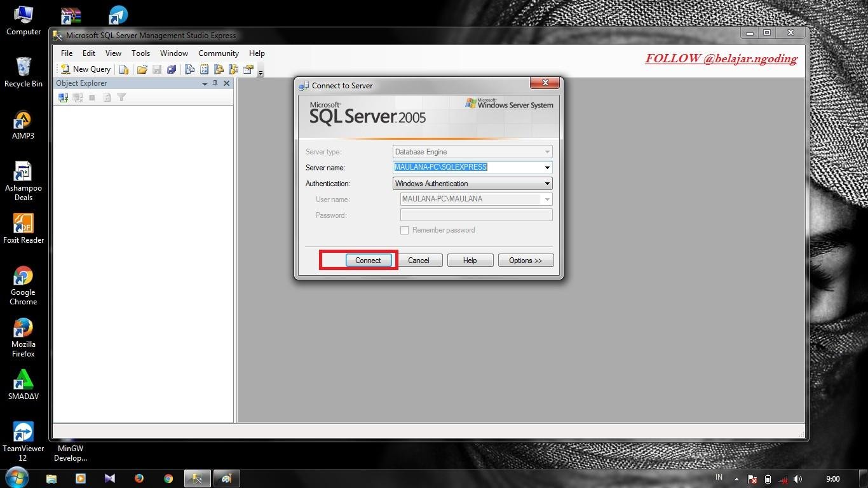Open Chrome from the taskbar

(x=168, y=478)
